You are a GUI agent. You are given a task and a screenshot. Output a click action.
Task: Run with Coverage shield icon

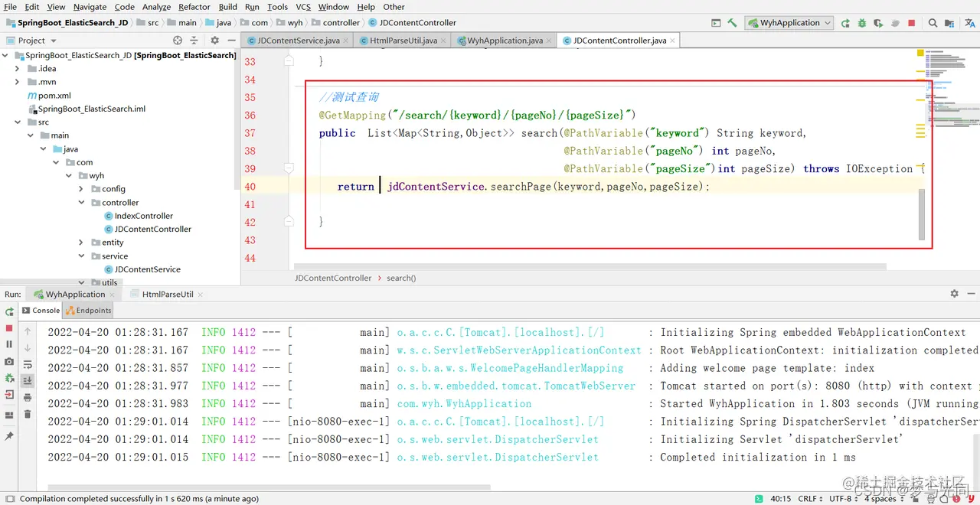[x=878, y=23]
